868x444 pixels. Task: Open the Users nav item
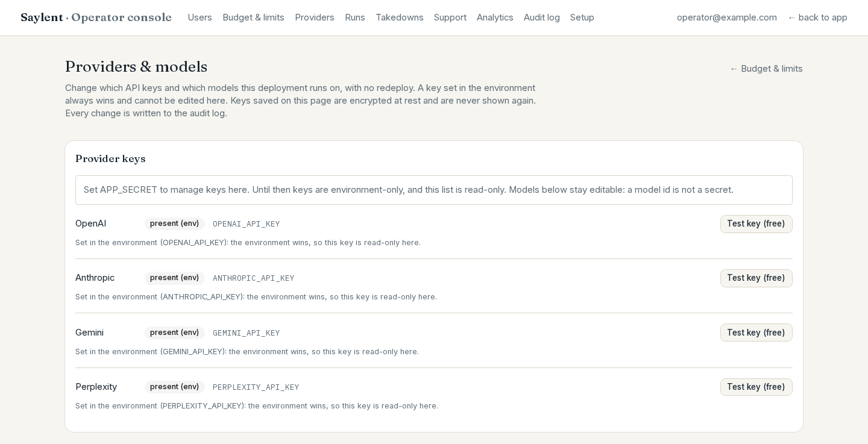coord(200,17)
